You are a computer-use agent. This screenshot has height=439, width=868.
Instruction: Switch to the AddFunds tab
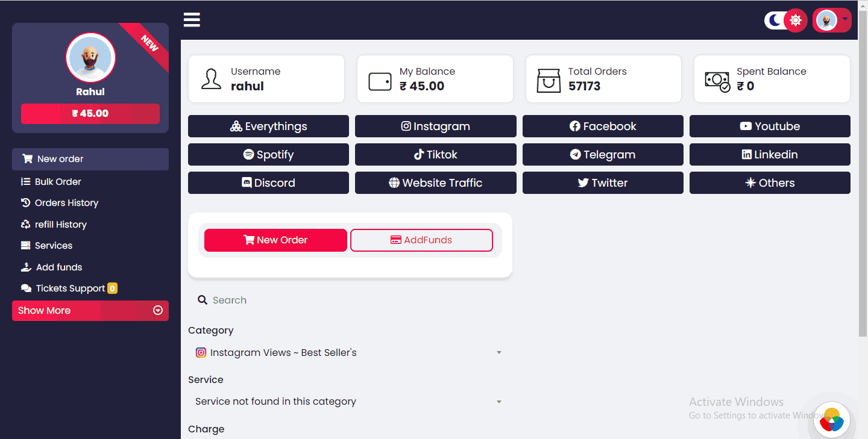pos(421,240)
